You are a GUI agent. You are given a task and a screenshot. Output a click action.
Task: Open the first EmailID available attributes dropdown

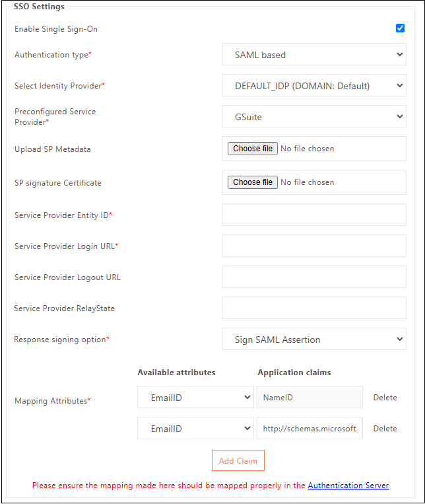195,398
